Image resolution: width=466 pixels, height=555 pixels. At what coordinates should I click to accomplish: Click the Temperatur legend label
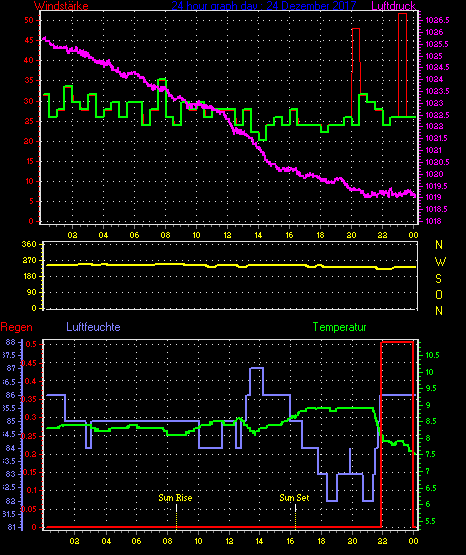pyautogui.click(x=339, y=327)
